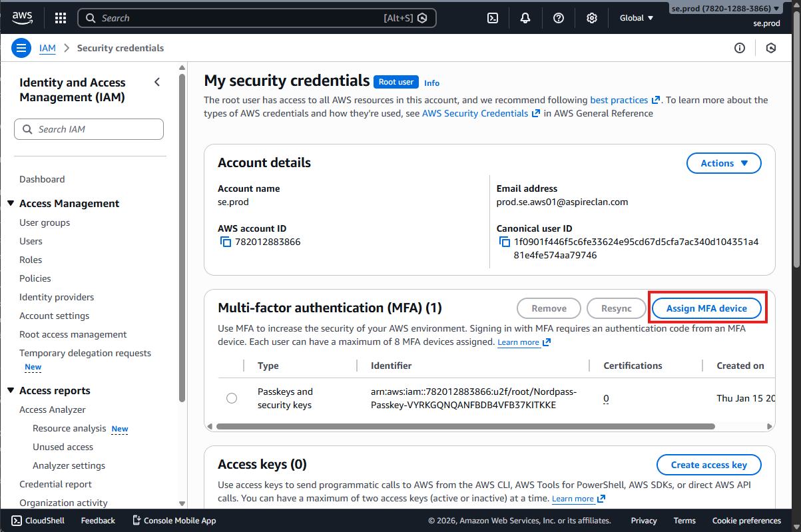Open CloudShell from the footer bar
The height and width of the screenshot is (532, 801).
[38, 521]
